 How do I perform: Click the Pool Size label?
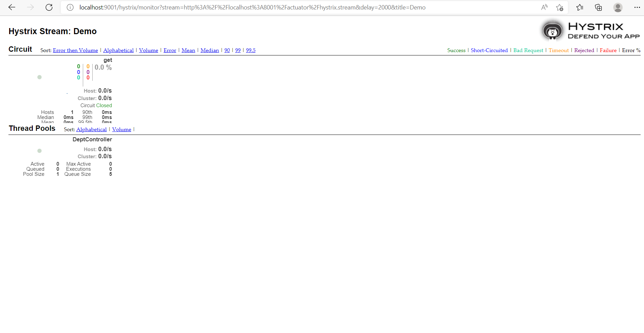click(34, 174)
